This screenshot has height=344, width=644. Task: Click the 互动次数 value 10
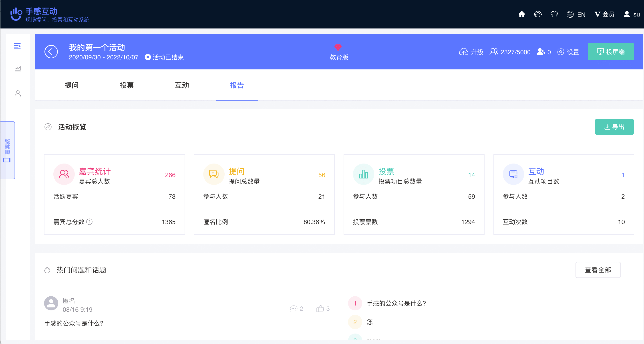[x=621, y=222]
